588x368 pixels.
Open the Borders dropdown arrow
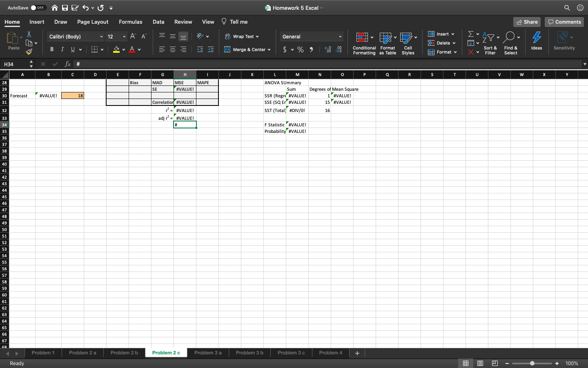[x=102, y=49]
